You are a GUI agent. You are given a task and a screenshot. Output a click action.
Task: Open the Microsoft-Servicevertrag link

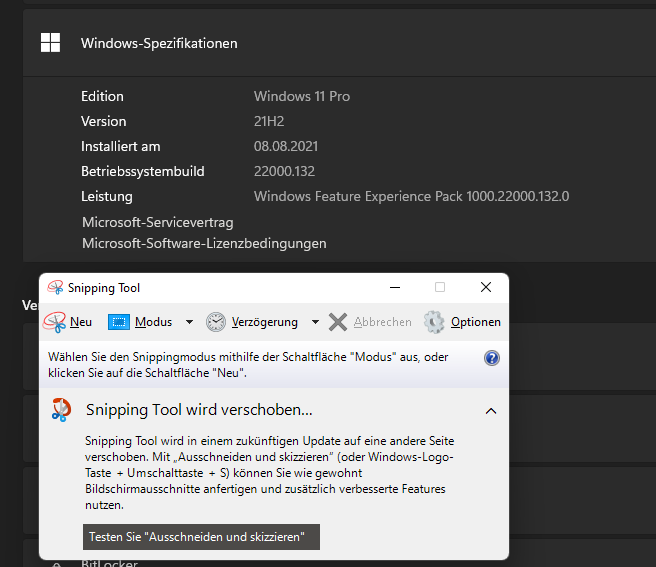[x=158, y=222]
